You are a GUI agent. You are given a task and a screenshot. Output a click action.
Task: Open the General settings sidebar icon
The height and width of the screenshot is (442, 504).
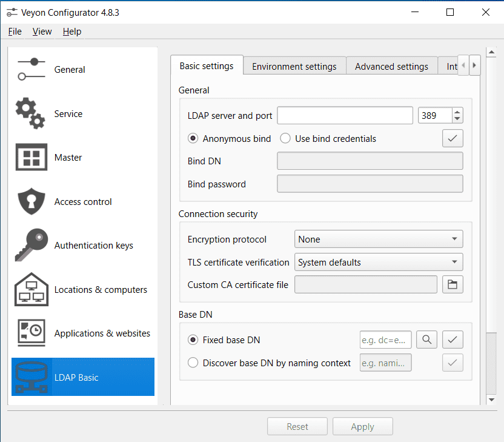pos(30,69)
